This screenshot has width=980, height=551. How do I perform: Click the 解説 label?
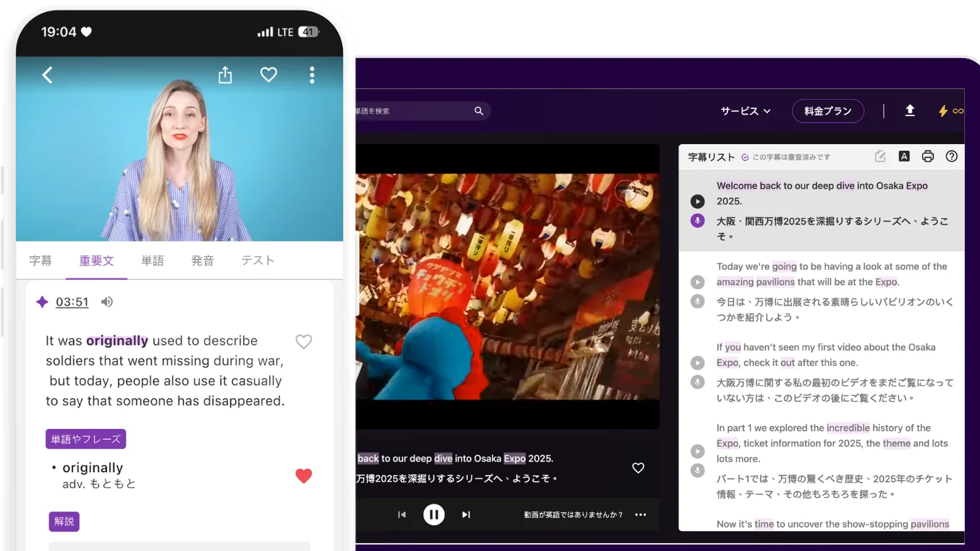[64, 522]
